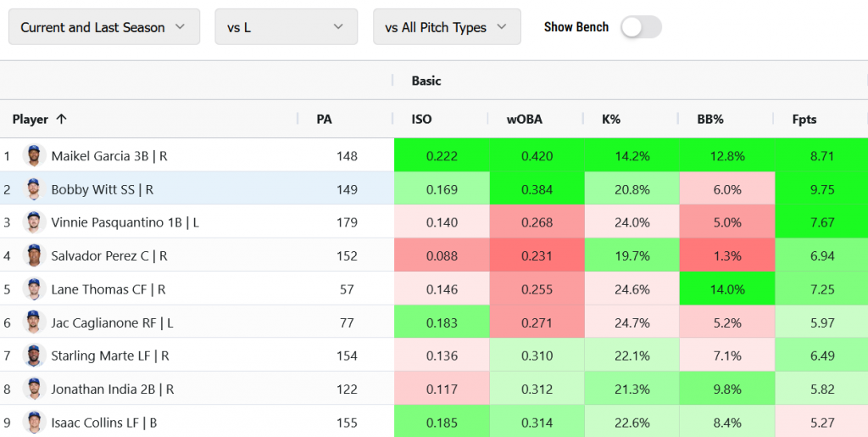Click the Player column sort arrow
The height and width of the screenshot is (437, 868).
click(x=62, y=120)
